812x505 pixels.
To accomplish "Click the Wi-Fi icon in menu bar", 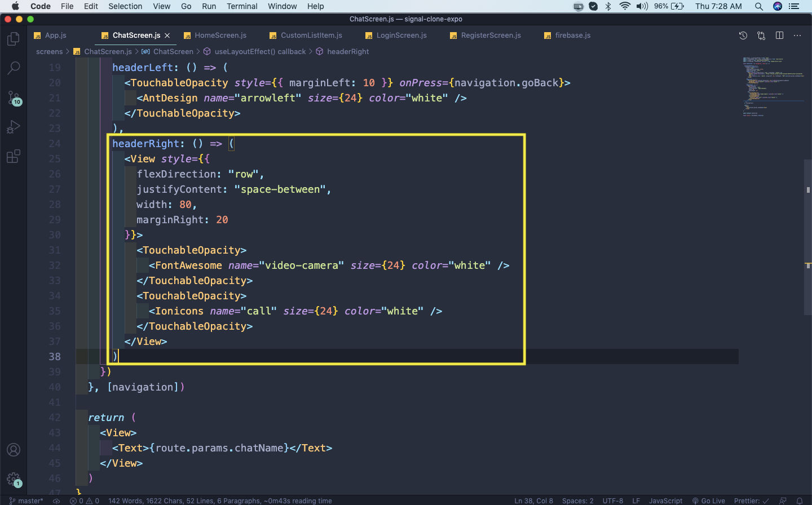I will (625, 6).
